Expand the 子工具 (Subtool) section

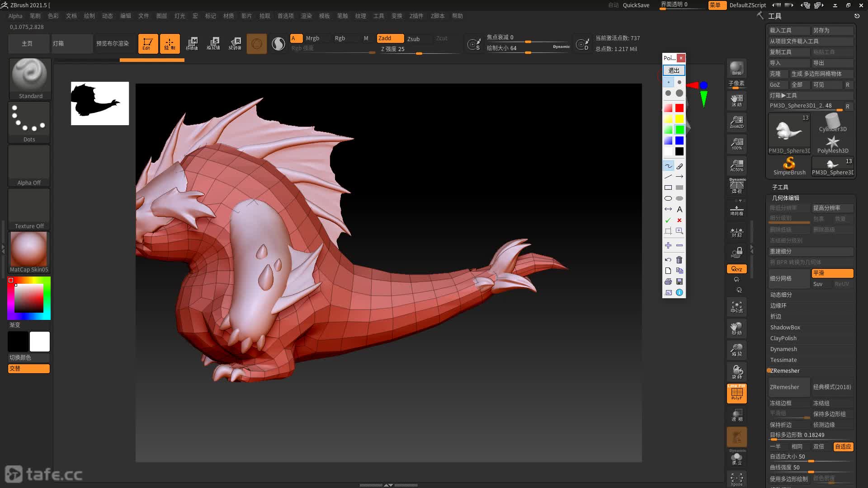(x=780, y=187)
